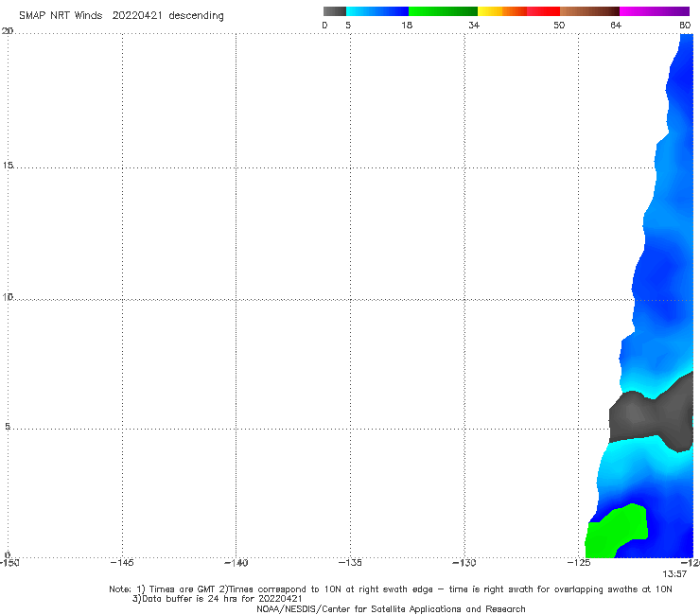The height and width of the screenshot is (615, 700).
Task: Click the 'Data buffer is 24 hrs' note
Action: point(217,599)
